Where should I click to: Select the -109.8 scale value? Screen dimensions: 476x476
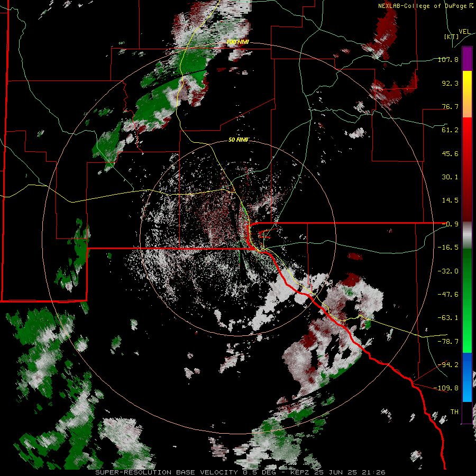point(446,388)
